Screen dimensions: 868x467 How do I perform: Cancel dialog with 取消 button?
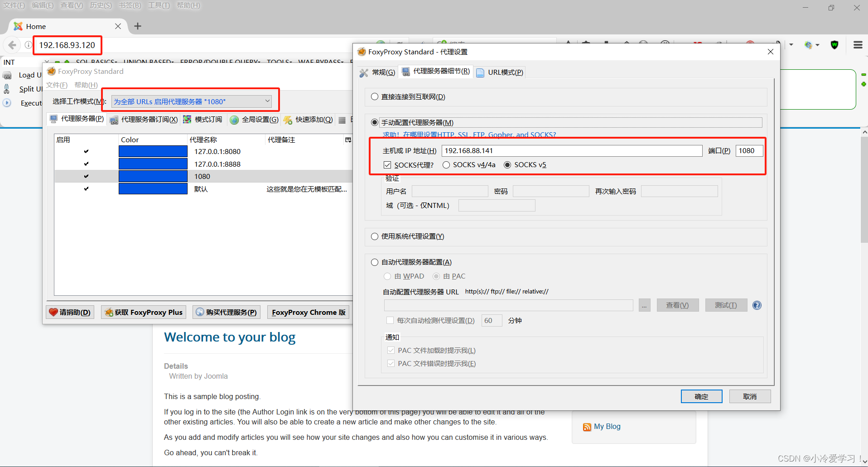[750, 396]
